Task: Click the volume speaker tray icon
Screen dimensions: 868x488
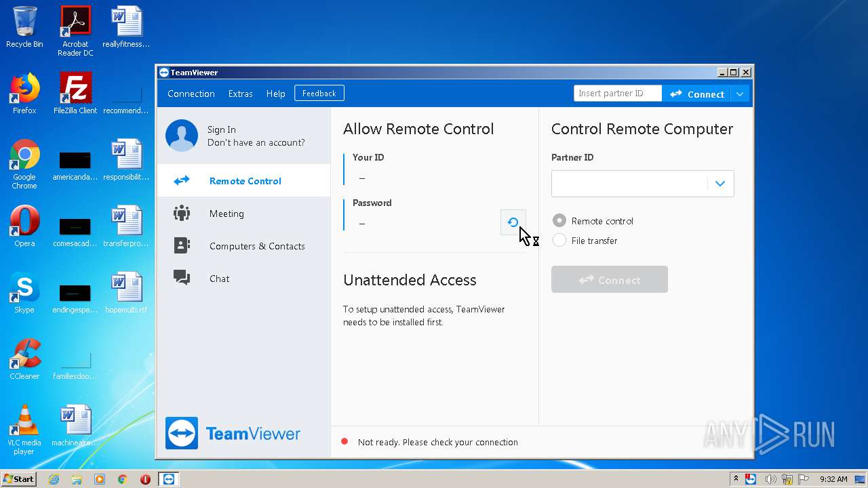Action: click(771, 479)
